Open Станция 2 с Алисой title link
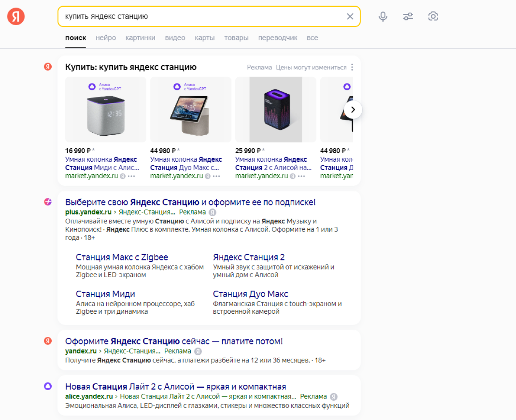Screen dimensions: 516x420 point(274,163)
